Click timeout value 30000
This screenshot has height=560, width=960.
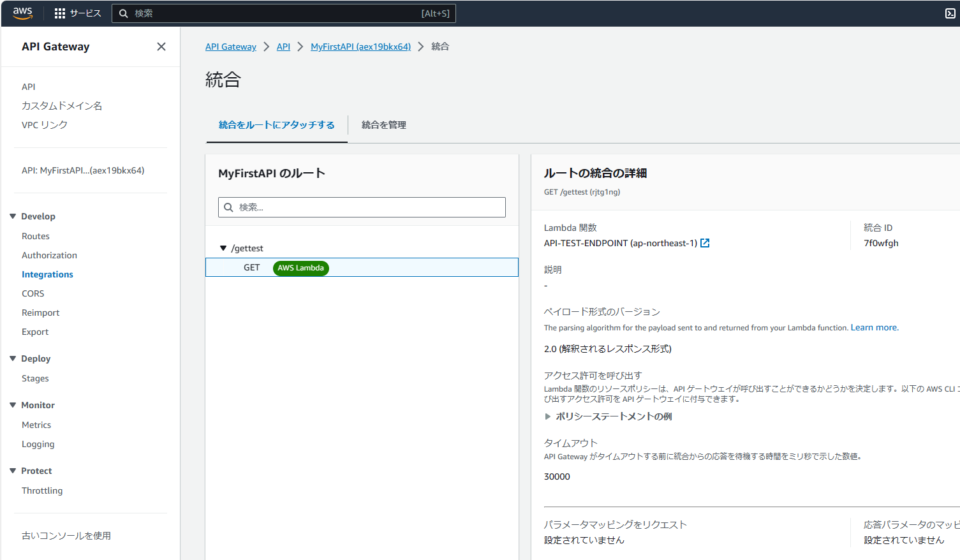pos(557,476)
